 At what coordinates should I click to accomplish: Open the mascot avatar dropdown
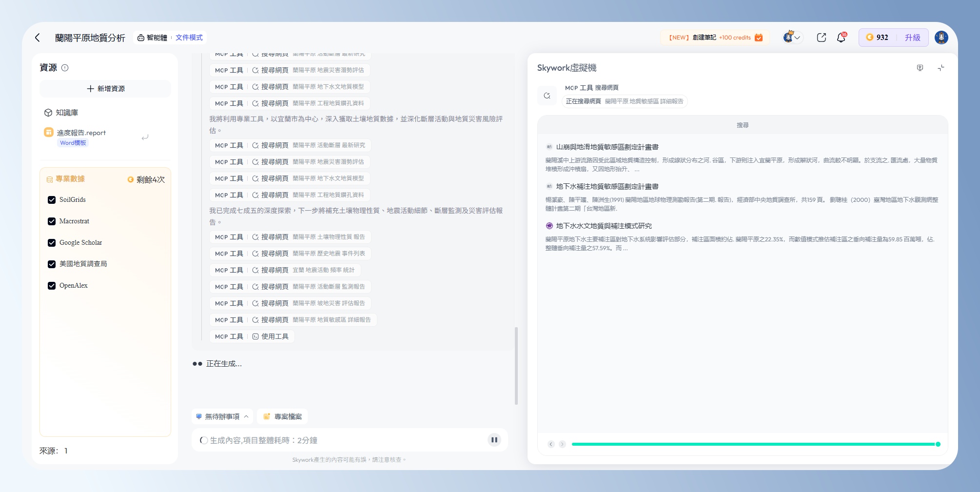coord(792,38)
